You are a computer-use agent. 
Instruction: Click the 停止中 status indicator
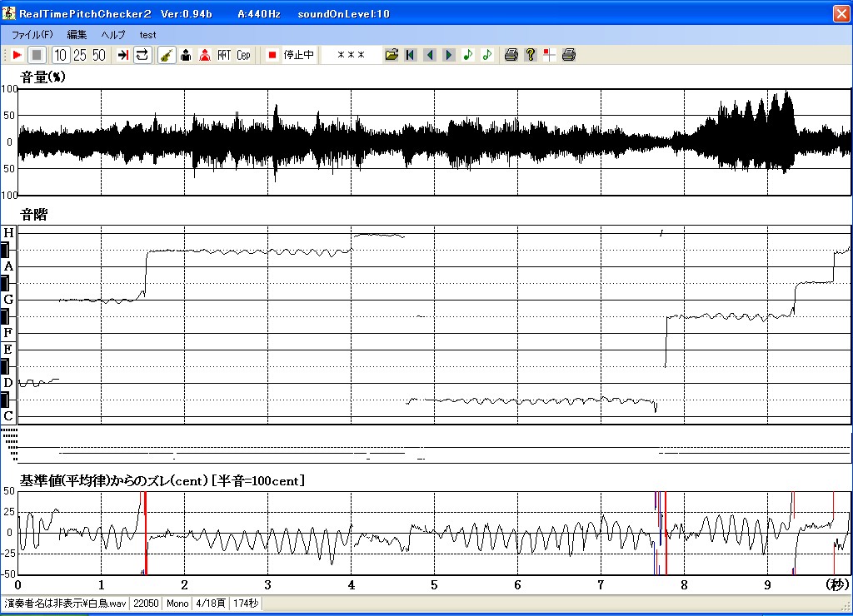[299, 55]
